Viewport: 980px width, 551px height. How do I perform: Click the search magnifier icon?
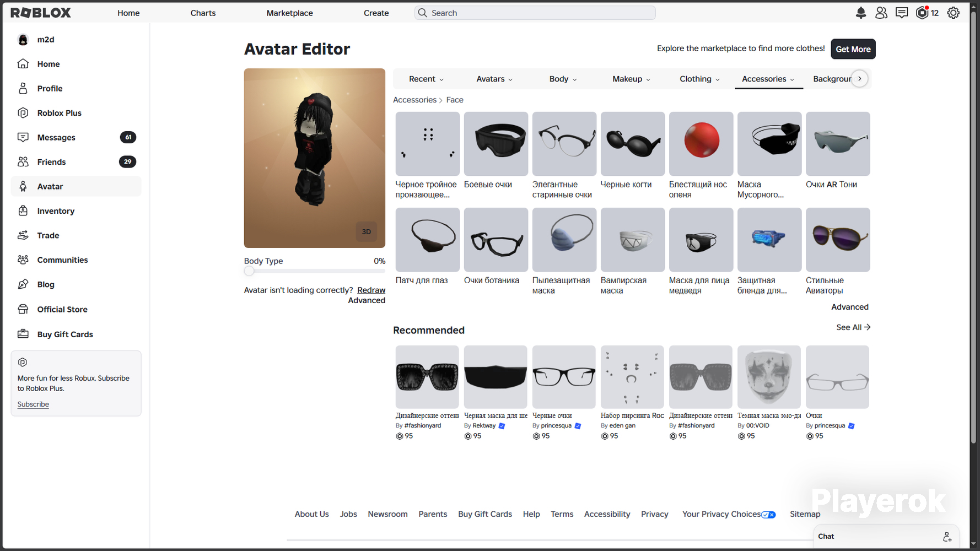[x=423, y=13]
